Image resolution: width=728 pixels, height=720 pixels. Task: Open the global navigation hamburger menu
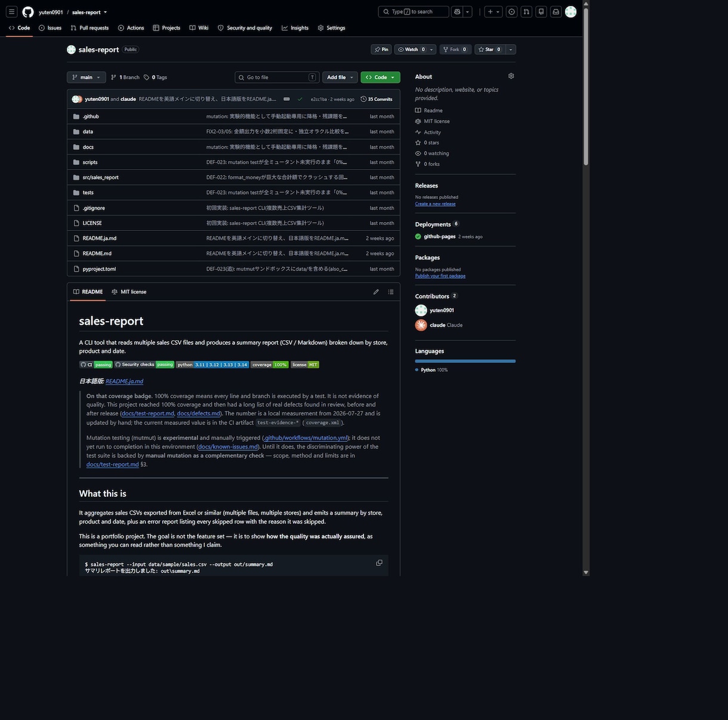pos(11,12)
